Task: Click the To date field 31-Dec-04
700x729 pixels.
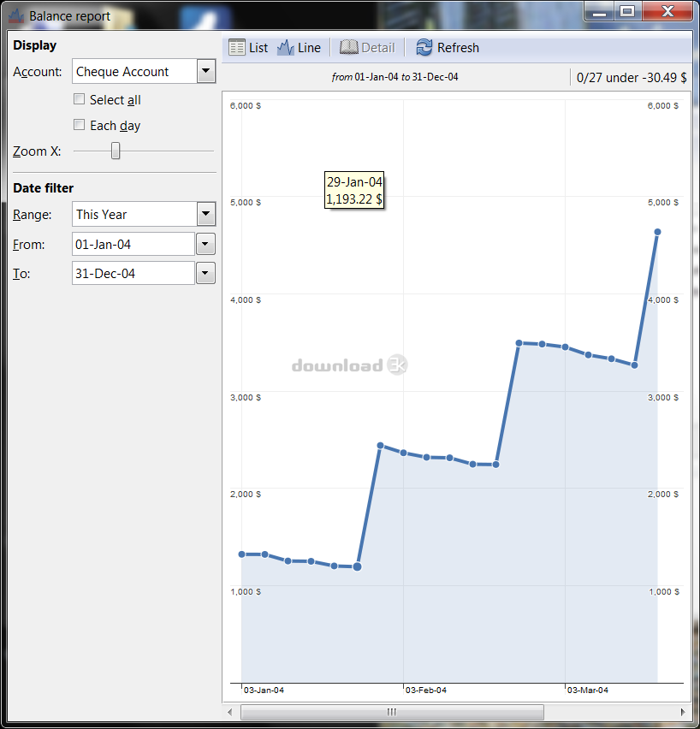Action: 133,274
